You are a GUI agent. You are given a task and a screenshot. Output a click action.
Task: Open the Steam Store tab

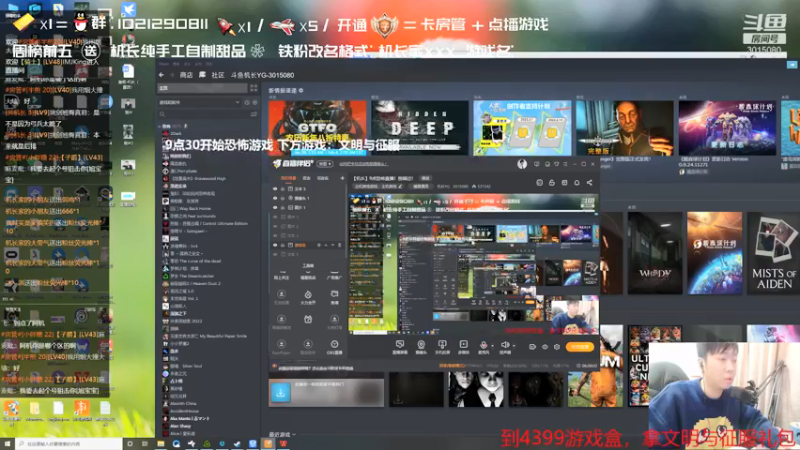click(186, 75)
